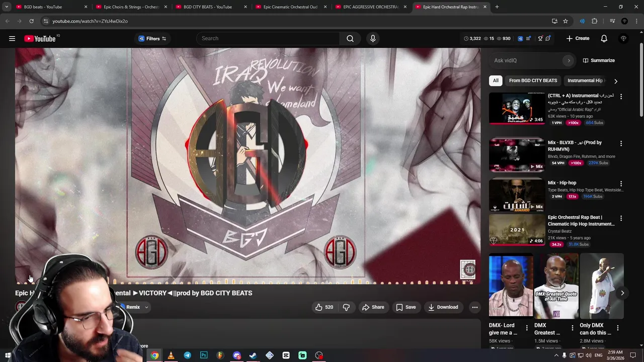This screenshot has width=644, height=362.
Task: Select the All filter chip
Action: (x=496, y=80)
